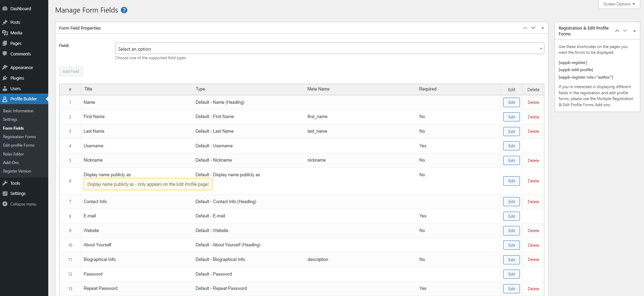The image size is (644, 296).
Task: Click the Settings sliders icon in sidebar
Action: coord(5,194)
